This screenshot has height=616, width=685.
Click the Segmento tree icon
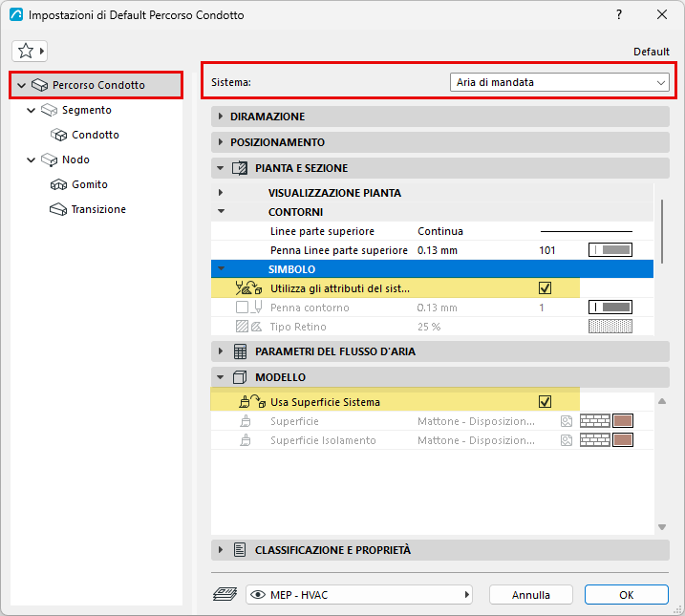point(49,110)
